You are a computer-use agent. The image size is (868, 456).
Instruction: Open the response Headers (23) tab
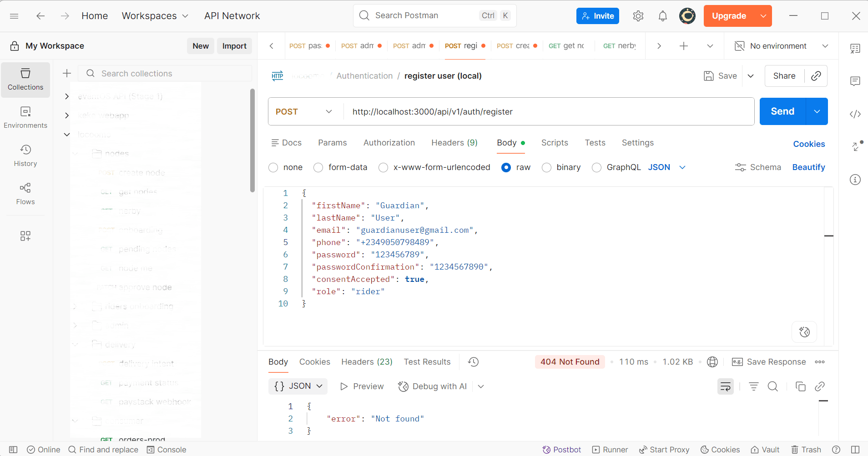point(367,362)
